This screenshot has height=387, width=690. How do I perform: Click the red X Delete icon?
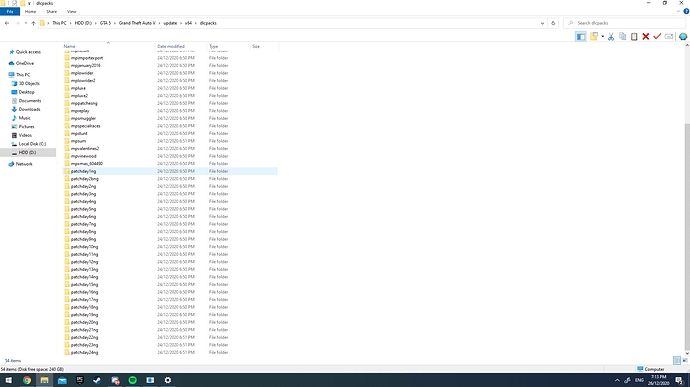coord(646,37)
